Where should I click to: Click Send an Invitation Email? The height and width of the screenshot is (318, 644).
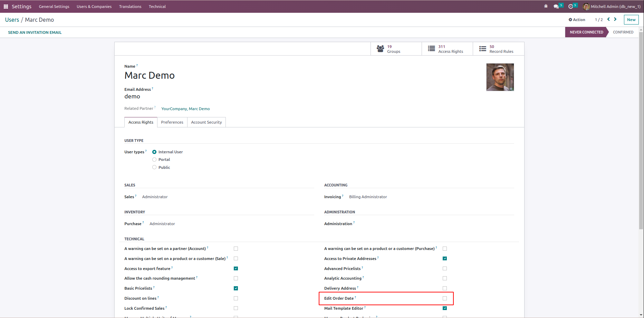click(x=35, y=32)
